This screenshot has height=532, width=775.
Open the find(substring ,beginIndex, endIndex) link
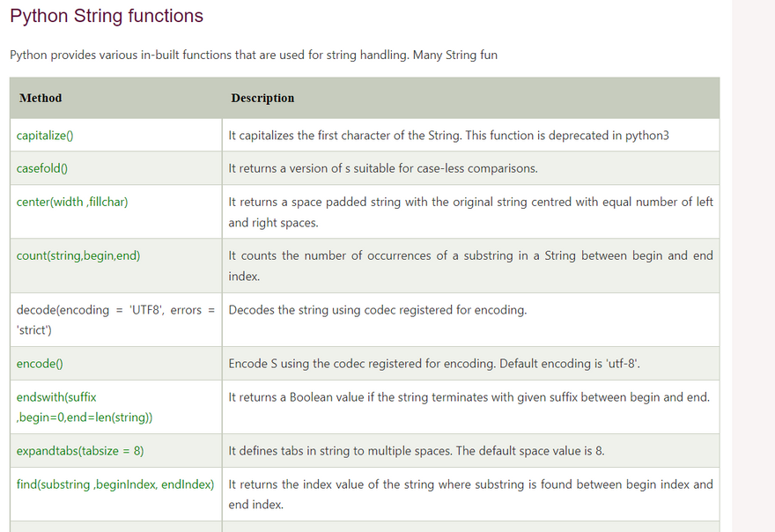(115, 484)
